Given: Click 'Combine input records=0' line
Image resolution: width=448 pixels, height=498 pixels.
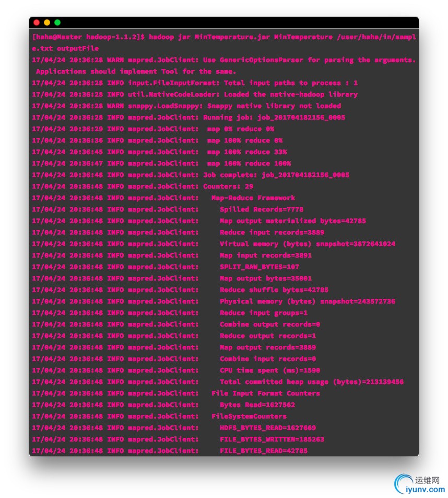Looking at the screenshot, I should click(174, 359).
